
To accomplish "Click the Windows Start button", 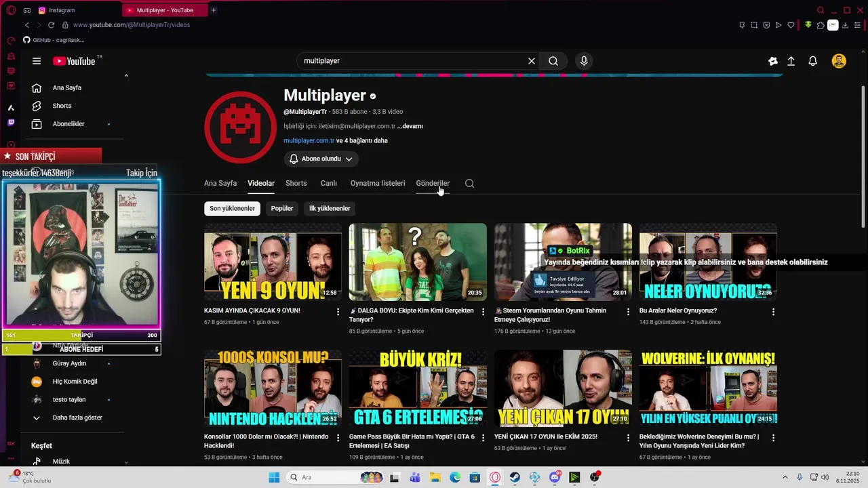I will [274, 477].
